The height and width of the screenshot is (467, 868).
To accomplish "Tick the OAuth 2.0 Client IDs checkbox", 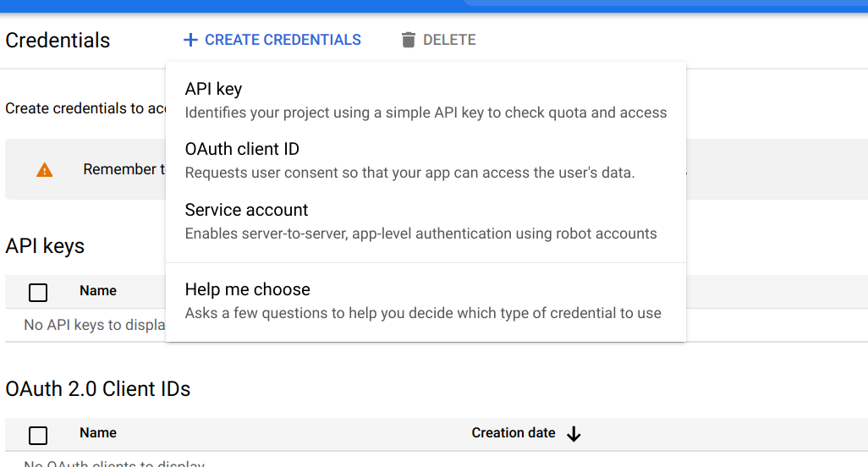I will point(38,436).
